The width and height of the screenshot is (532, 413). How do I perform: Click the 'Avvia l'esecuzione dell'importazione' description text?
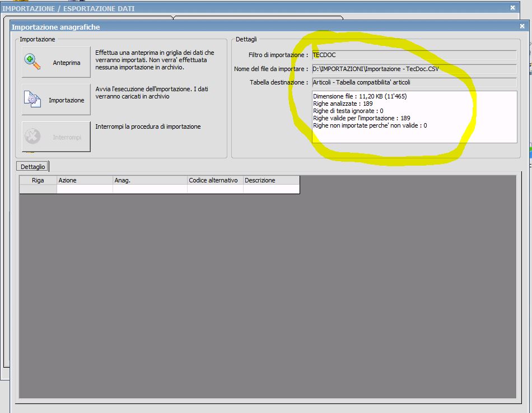click(152, 92)
